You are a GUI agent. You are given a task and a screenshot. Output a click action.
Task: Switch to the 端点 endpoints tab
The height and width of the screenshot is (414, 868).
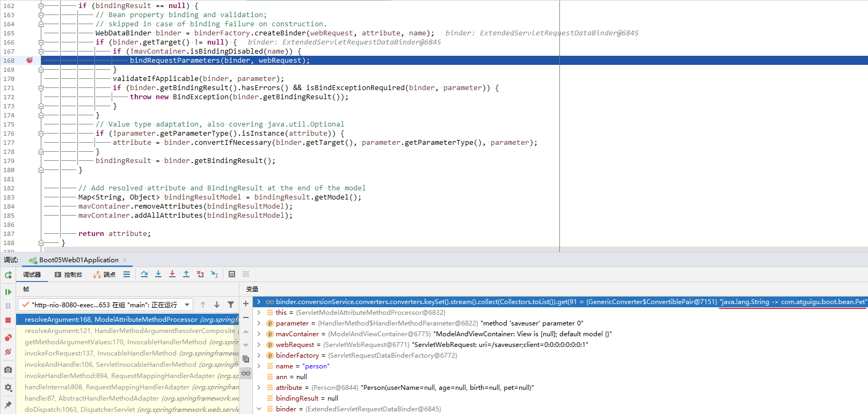(105, 275)
